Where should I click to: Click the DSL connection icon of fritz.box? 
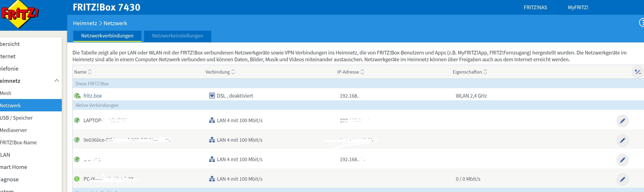212,96
